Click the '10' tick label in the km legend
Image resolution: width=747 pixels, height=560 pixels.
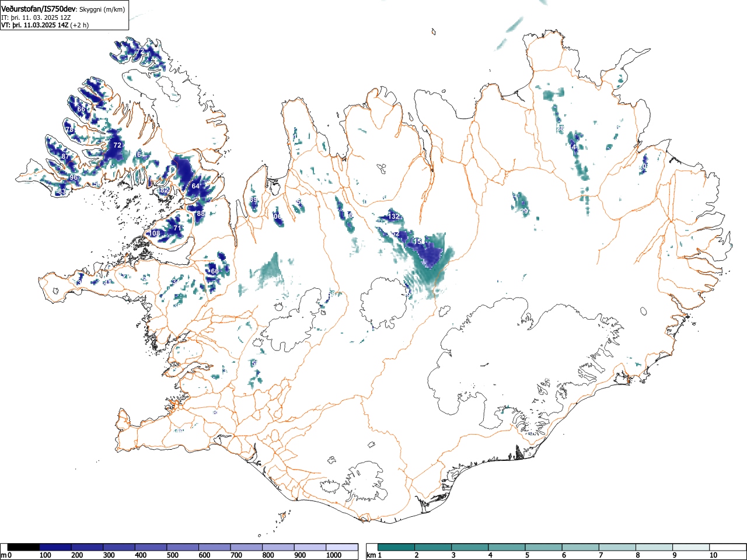(713, 555)
